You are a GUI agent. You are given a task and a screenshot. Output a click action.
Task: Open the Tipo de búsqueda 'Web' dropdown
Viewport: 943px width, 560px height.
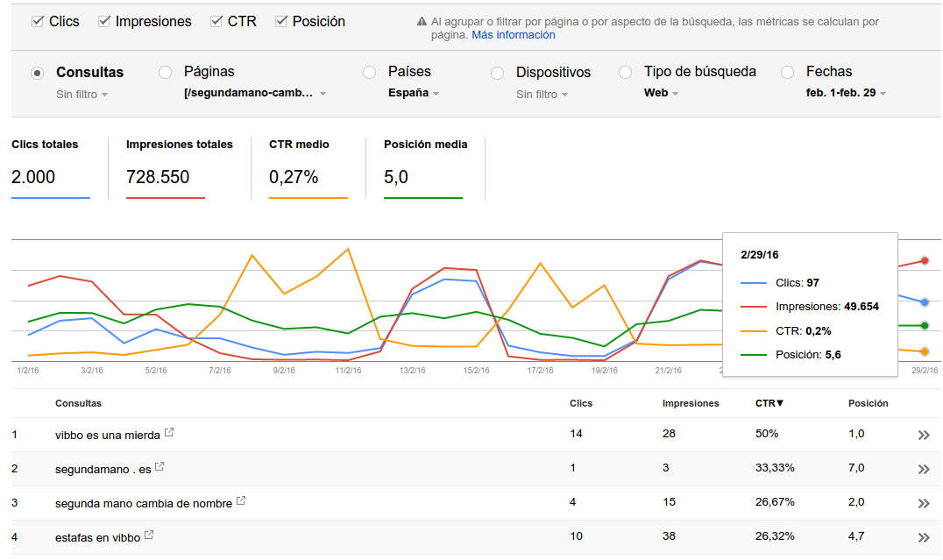pyautogui.click(x=661, y=93)
